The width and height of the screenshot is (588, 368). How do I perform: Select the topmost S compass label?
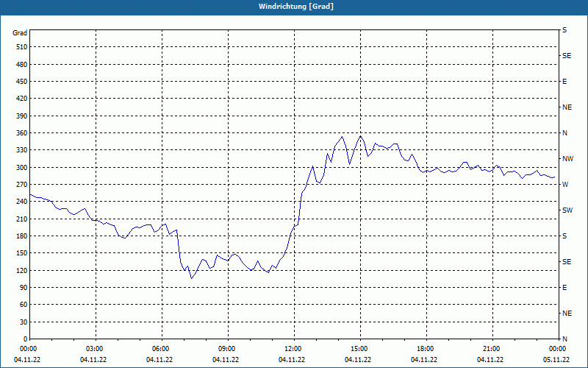tap(564, 30)
